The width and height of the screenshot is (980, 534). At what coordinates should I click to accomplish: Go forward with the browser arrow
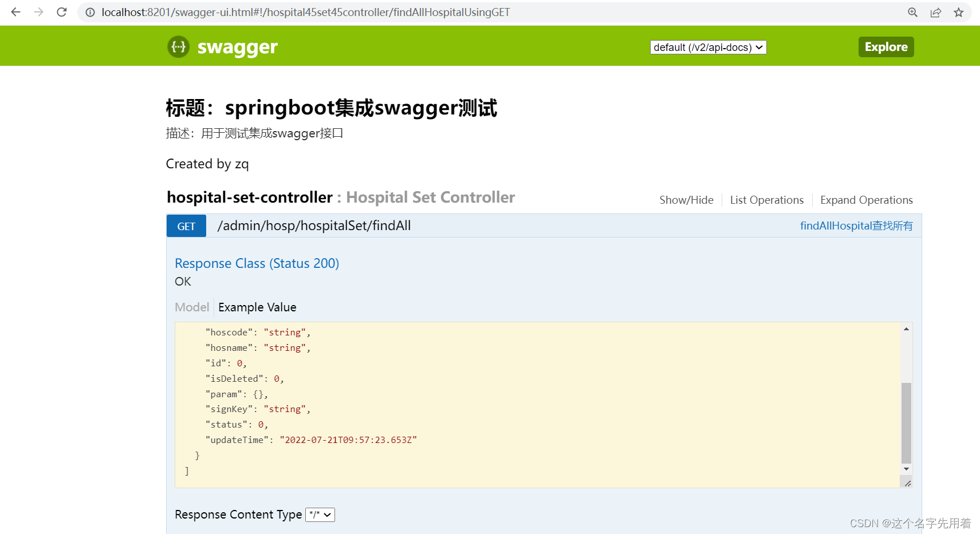pos(38,12)
